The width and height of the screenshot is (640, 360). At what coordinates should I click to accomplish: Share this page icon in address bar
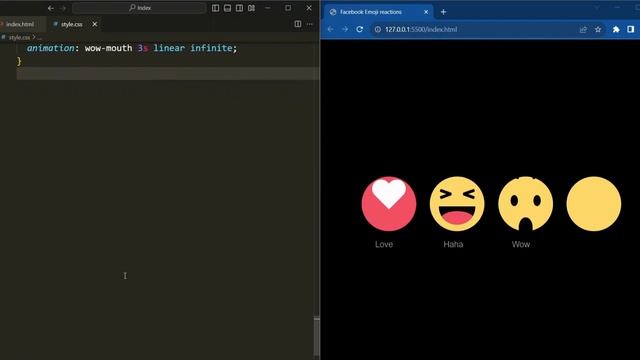tap(583, 29)
